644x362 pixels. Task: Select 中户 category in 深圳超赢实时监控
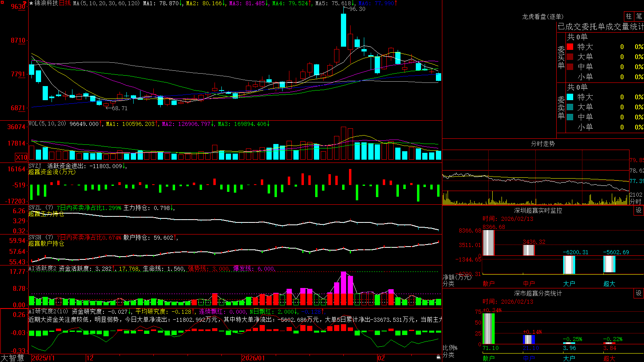point(529,284)
